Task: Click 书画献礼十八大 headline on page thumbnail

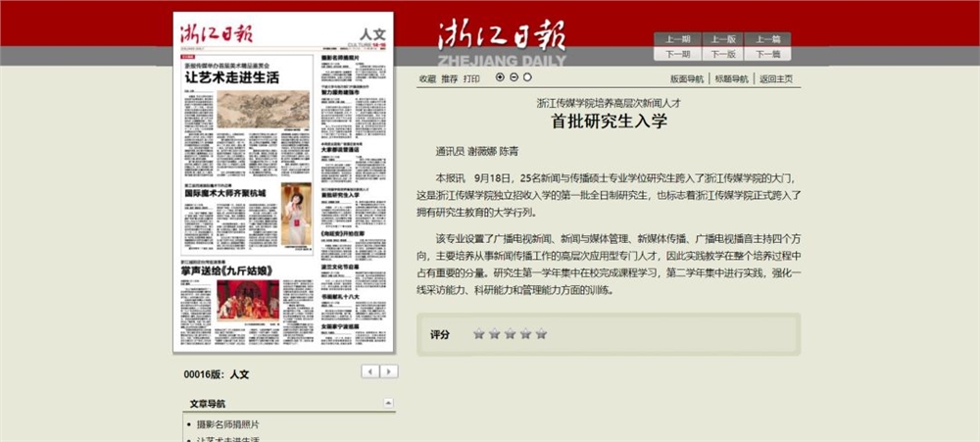Action: click(340, 298)
